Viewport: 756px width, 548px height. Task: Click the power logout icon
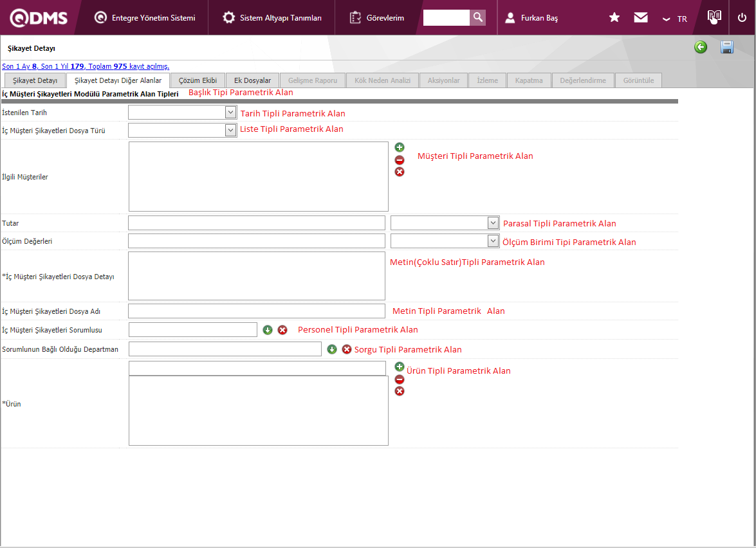[742, 18]
